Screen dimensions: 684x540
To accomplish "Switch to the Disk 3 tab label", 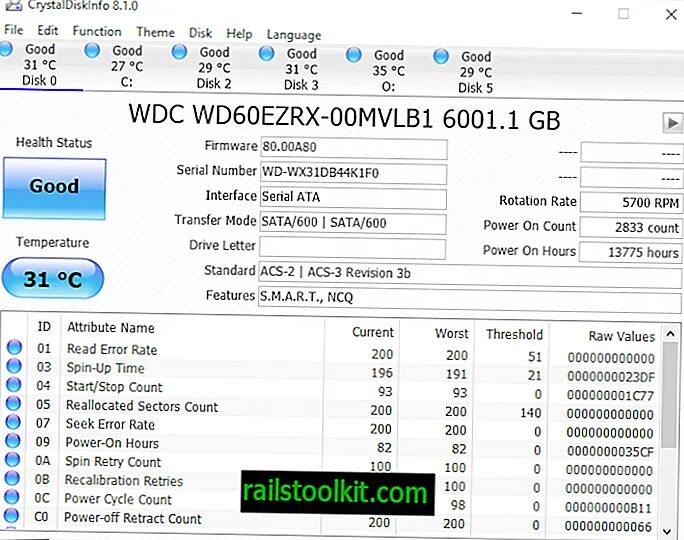I will (301, 85).
